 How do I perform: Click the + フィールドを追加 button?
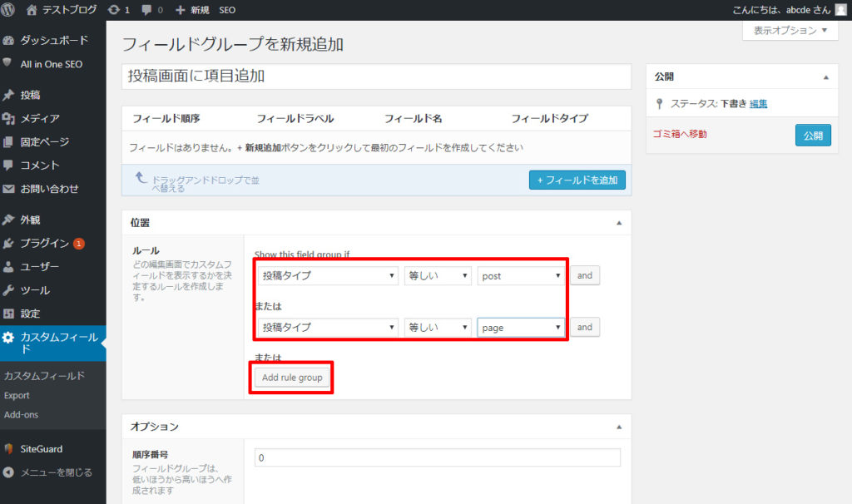pos(577,180)
